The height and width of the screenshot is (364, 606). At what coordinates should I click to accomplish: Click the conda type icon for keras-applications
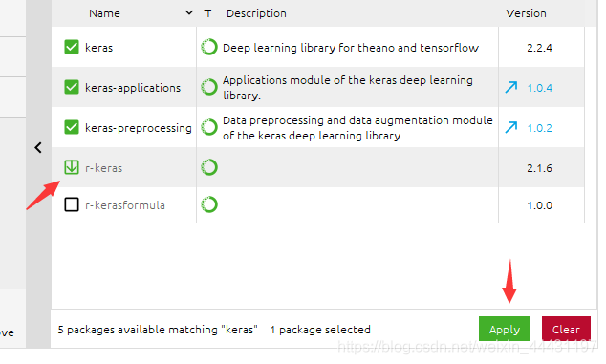[x=209, y=87]
